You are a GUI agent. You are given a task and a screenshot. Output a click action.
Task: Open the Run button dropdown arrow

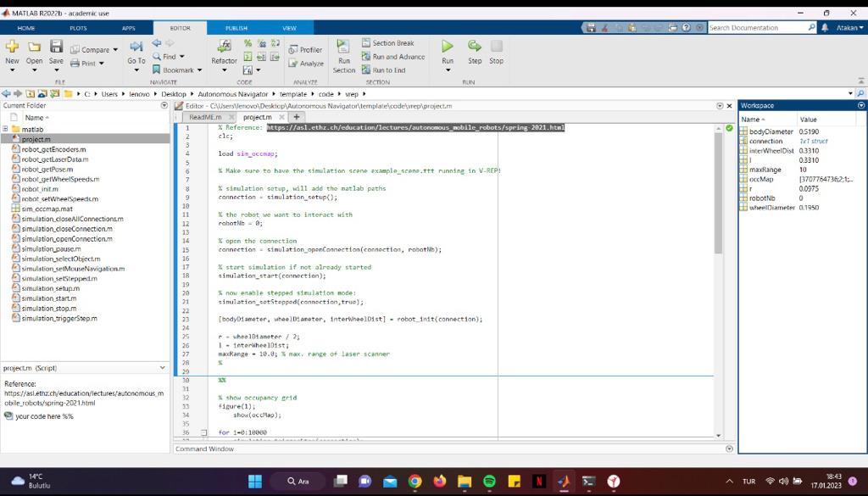click(448, 70)
